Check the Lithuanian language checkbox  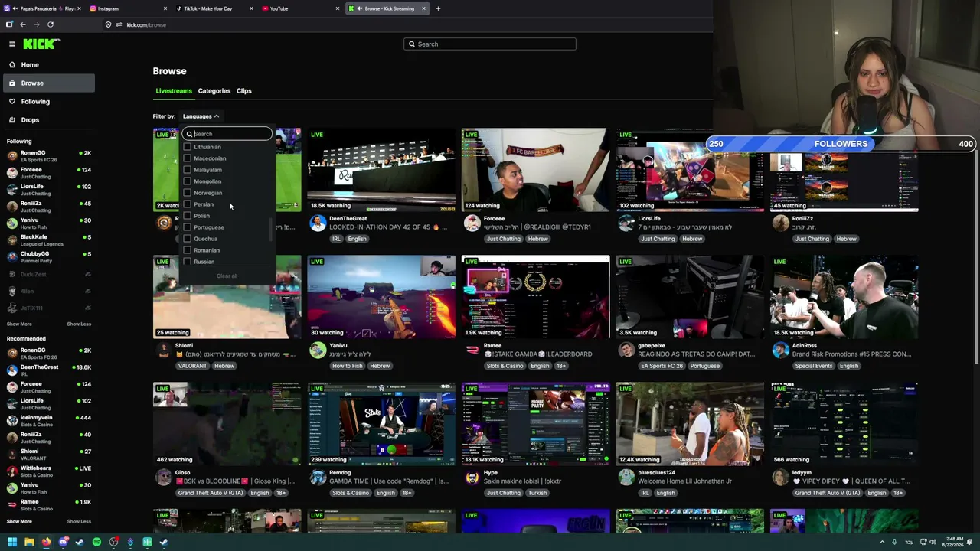(x=188, y=147)
